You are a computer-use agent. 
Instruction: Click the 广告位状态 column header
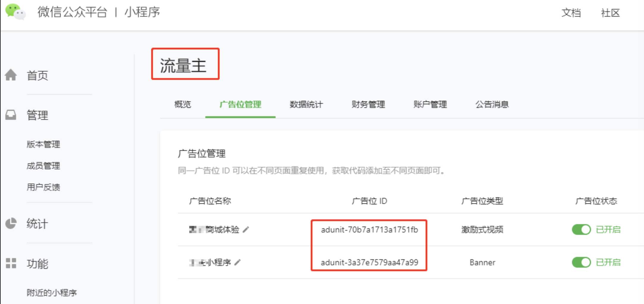click(596, 201)
